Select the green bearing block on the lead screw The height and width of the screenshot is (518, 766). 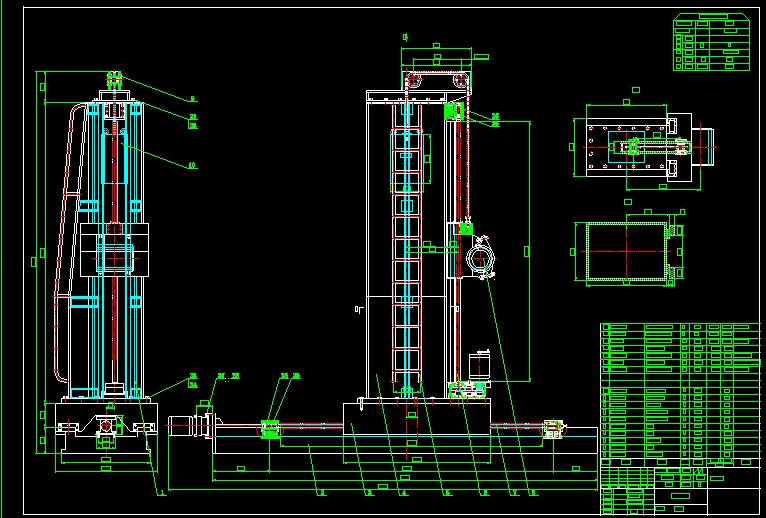[x=270, y=429]
